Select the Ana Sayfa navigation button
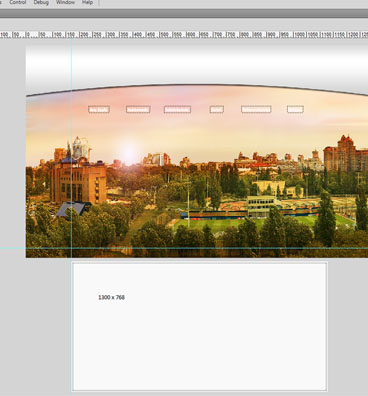This screenshot has height=396, width=368. (x=99, y=109)
